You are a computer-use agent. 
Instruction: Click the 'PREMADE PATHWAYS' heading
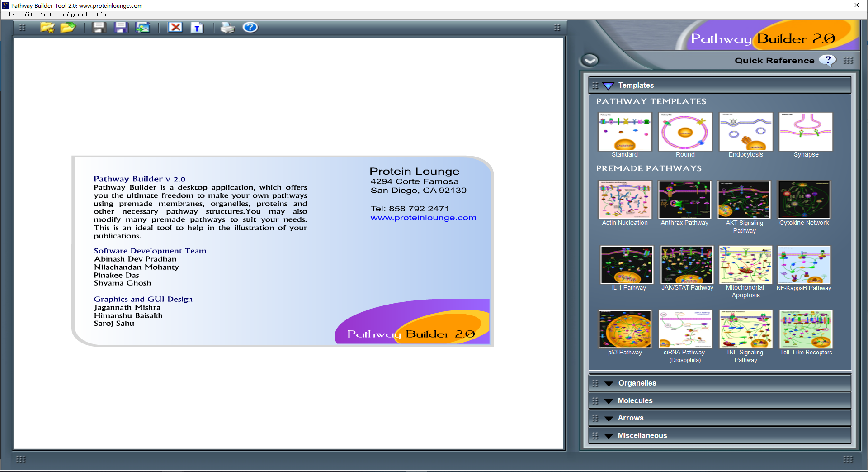[649, 168]
